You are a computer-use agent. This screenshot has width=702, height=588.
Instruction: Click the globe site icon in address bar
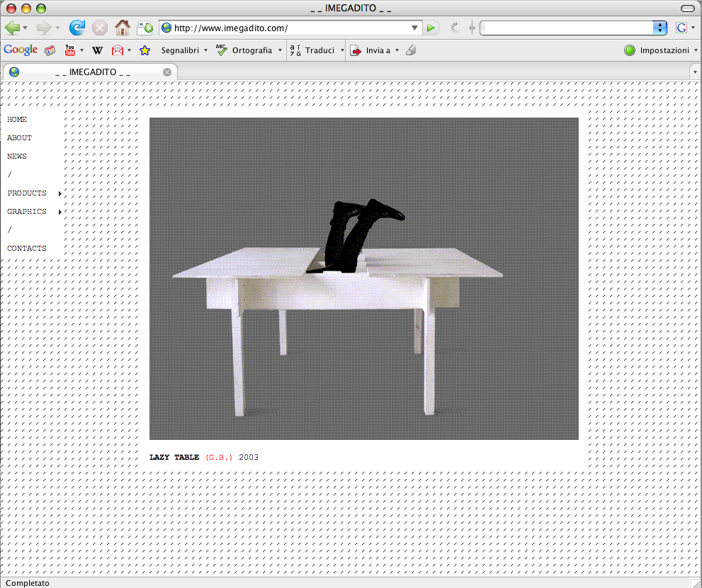pyautogui.click(x=166, y=28)
